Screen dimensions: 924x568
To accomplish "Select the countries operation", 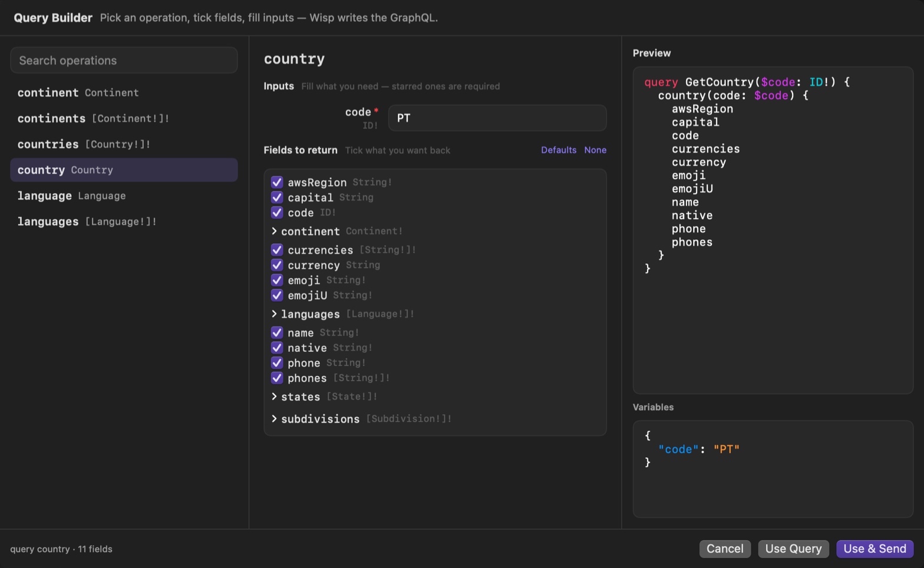I will [x=124, y=144].
